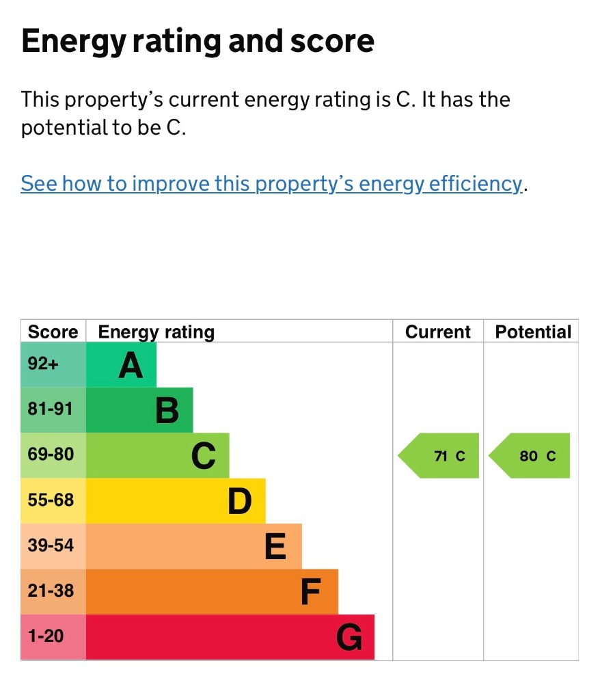The width and height of the screenshot is (600, 700).
Task: Click the 69-80 score cell
Action: [x=53, y=455]
